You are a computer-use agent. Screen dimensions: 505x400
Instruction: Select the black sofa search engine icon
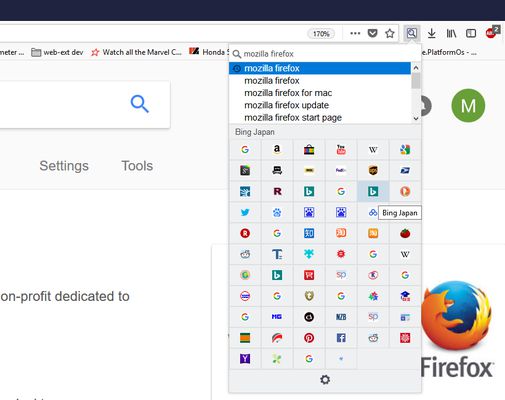tap(277, 170)
